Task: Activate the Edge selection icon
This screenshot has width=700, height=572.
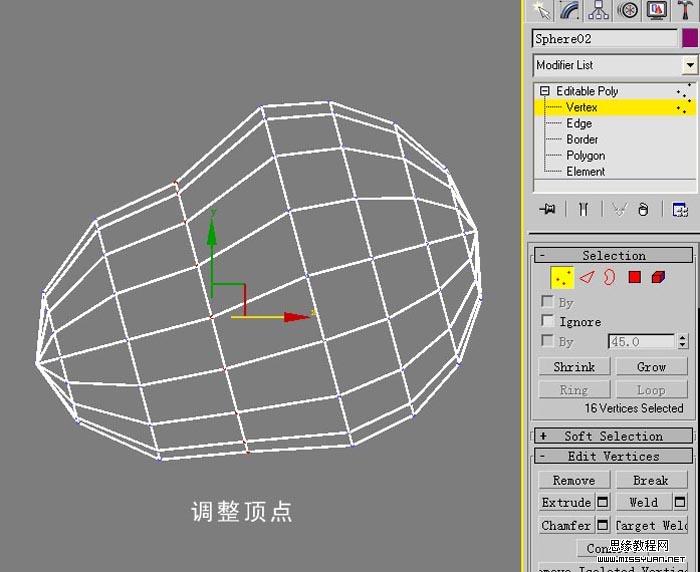Action: (587, 277)
